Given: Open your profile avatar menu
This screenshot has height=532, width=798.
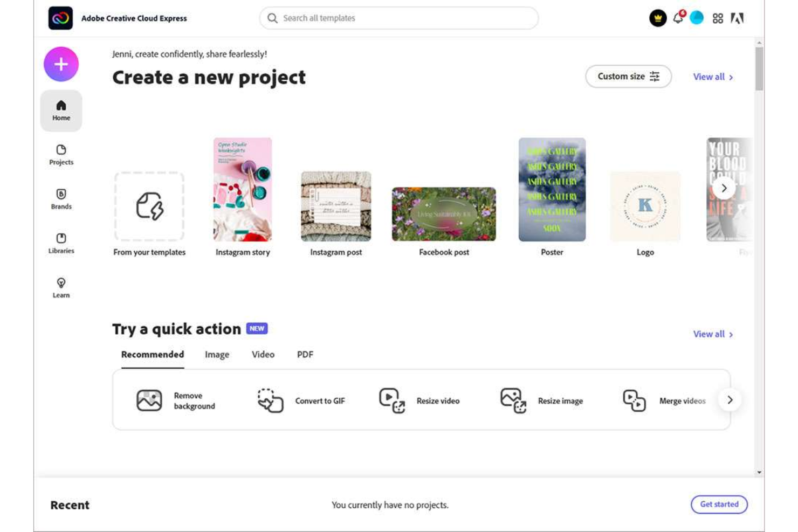Looking at the screenshot, I should coord(696,18).
